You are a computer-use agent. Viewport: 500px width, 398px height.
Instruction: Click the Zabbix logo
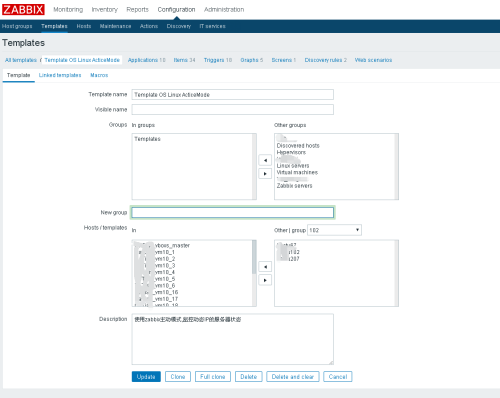(23, 9)
